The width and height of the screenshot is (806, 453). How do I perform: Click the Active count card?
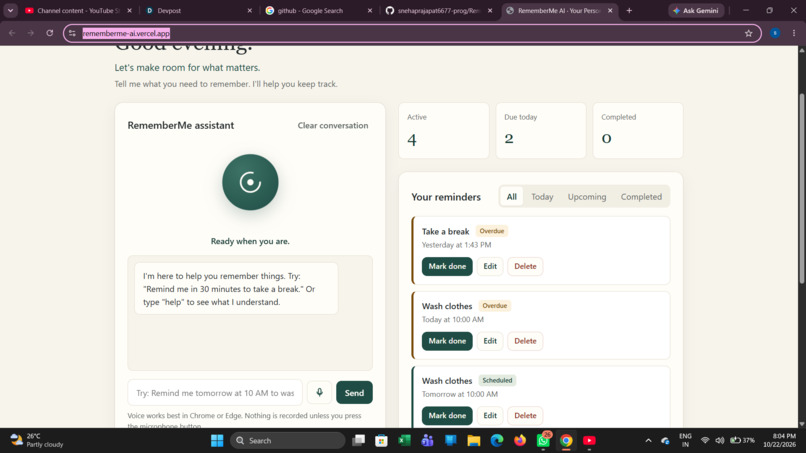click(x=444, y=131)
